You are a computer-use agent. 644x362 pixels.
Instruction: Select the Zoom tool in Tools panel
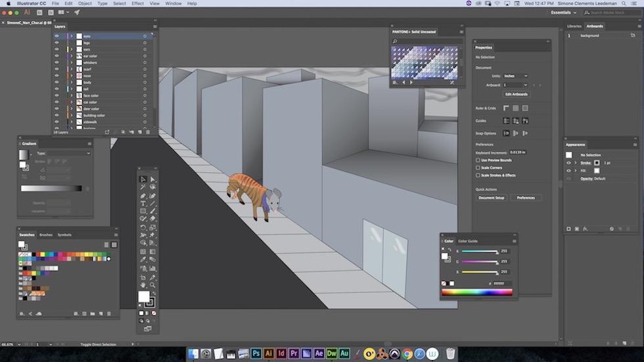click(152, 285)
